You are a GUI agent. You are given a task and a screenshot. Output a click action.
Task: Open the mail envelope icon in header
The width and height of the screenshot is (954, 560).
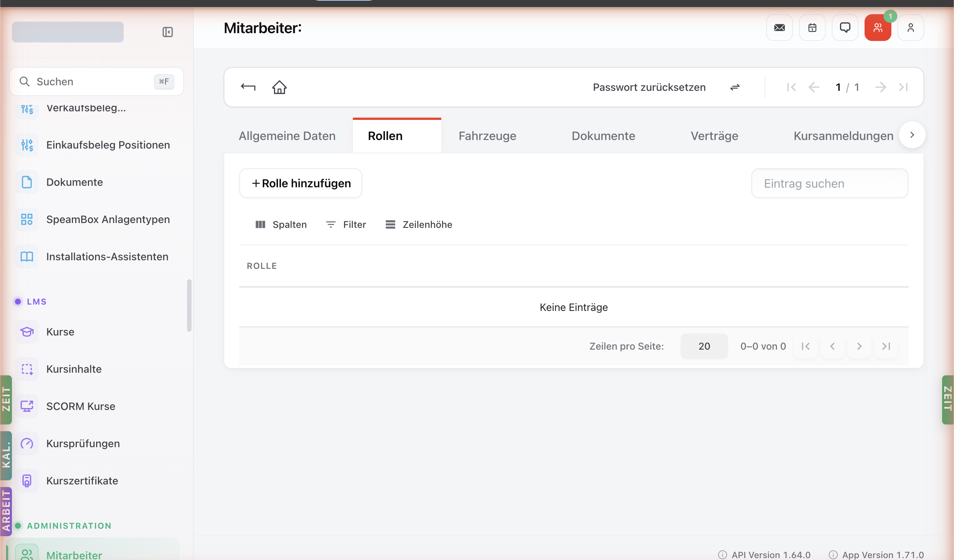pos(780,28)
